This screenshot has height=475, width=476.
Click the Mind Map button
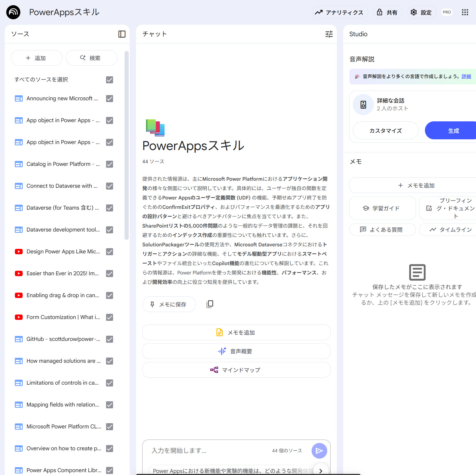pos(236,370)
